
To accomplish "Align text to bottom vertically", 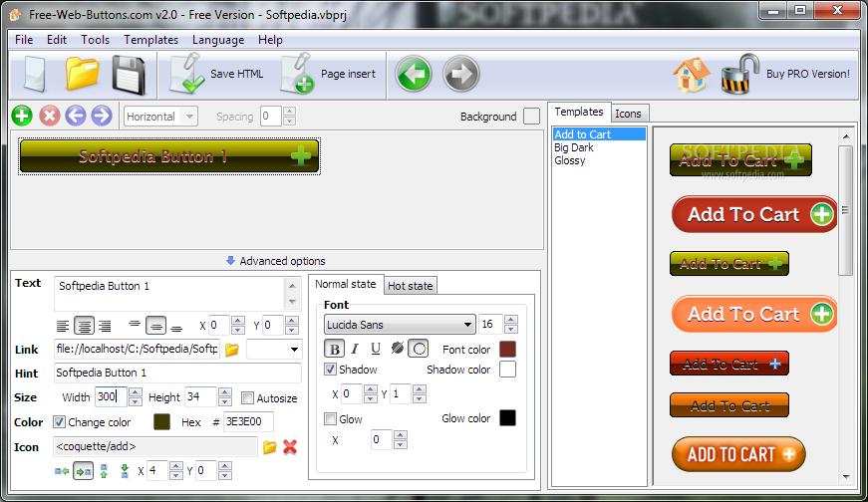I will [x=176, y=327].
